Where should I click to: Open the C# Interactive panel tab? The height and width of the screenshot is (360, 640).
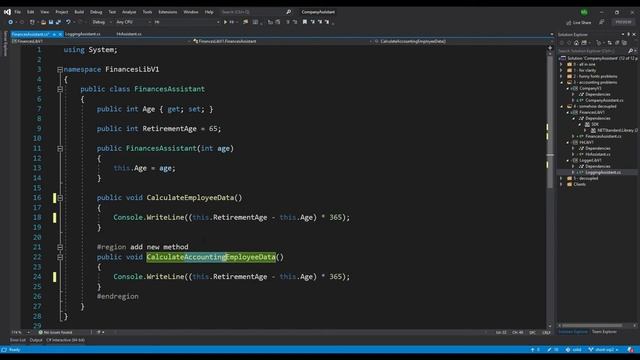65,340
